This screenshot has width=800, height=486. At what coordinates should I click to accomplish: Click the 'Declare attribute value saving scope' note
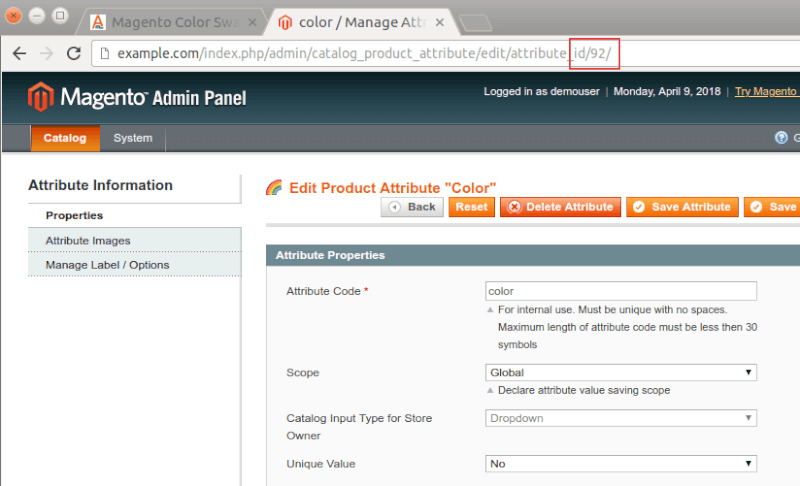tap(584, 390)
